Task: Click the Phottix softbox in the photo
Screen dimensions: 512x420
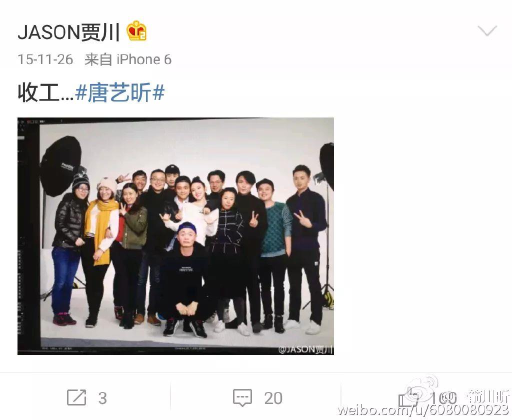Action: point(60,166)
